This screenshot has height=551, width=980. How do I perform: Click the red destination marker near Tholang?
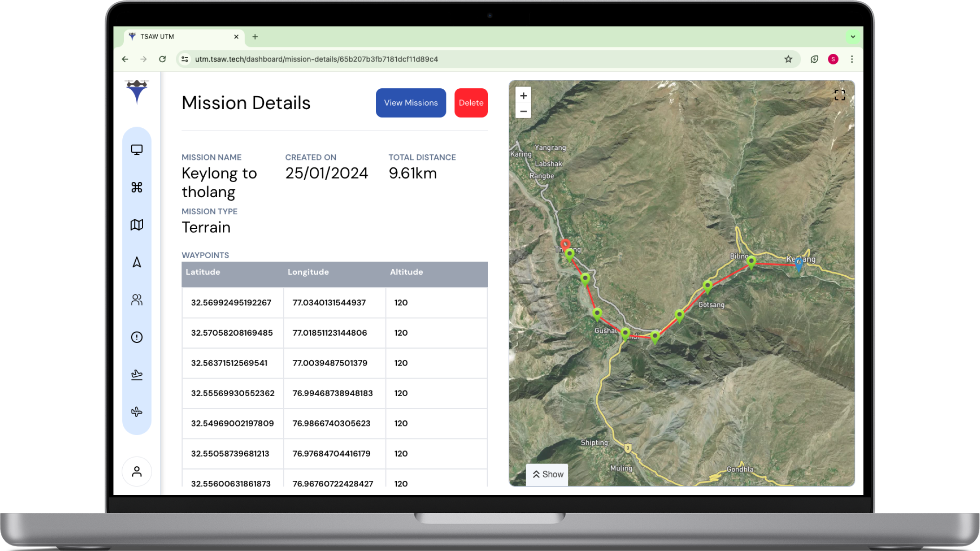[567, 244]
